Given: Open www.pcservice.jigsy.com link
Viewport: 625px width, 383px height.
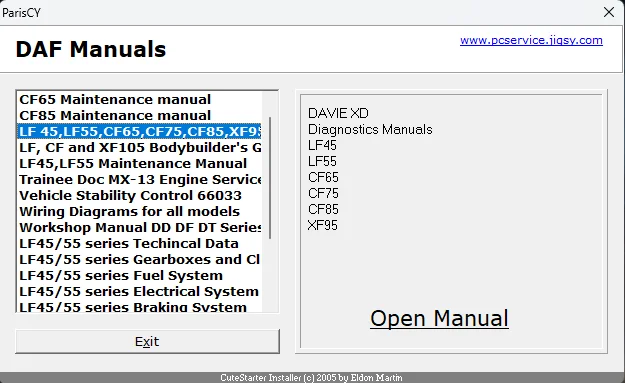Looking at the screenshot, I should click(x=531, y=40).
